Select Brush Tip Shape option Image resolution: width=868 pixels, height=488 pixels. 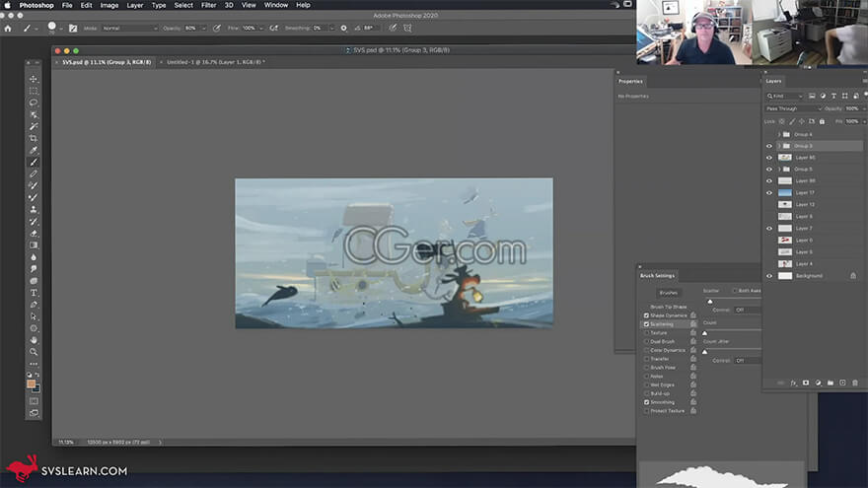(668, 307)
